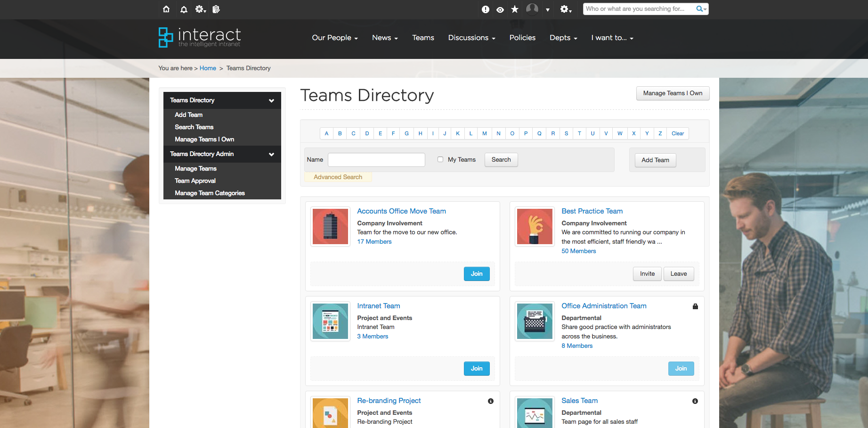Go to the home icon in top bar
Image resolution: width=868 pixels, height=428 pixels.
(166, 9)
